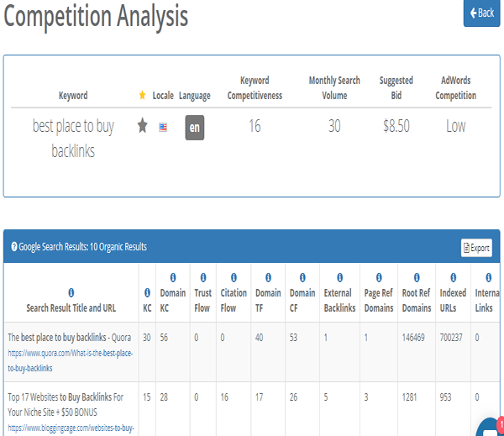Click the Keyword Competitiveness column header
Viewport: 504px width, 436px height.
point(255,87)
